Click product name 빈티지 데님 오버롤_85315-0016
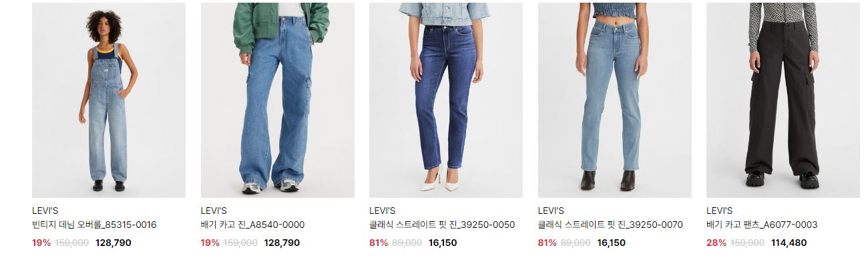This screenshot has height=270, width=868. point(94,225)
